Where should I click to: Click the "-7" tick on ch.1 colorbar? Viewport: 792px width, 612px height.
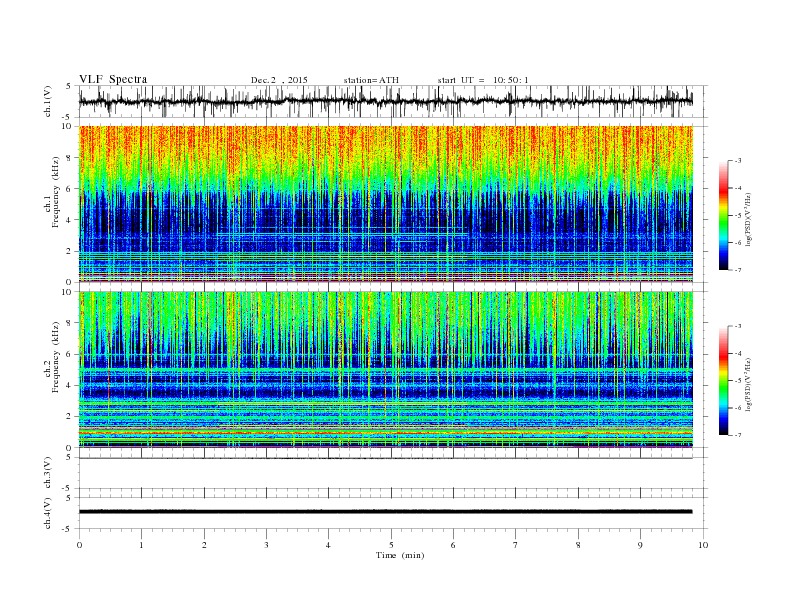pos(737,270)
